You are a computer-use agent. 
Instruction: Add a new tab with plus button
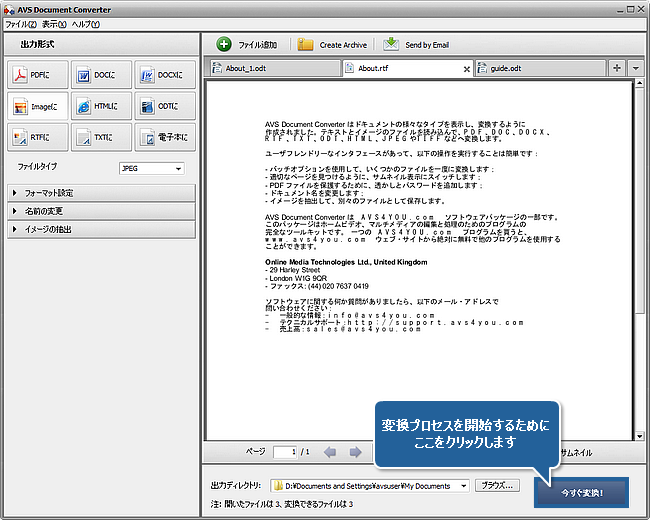coord(617,68)
